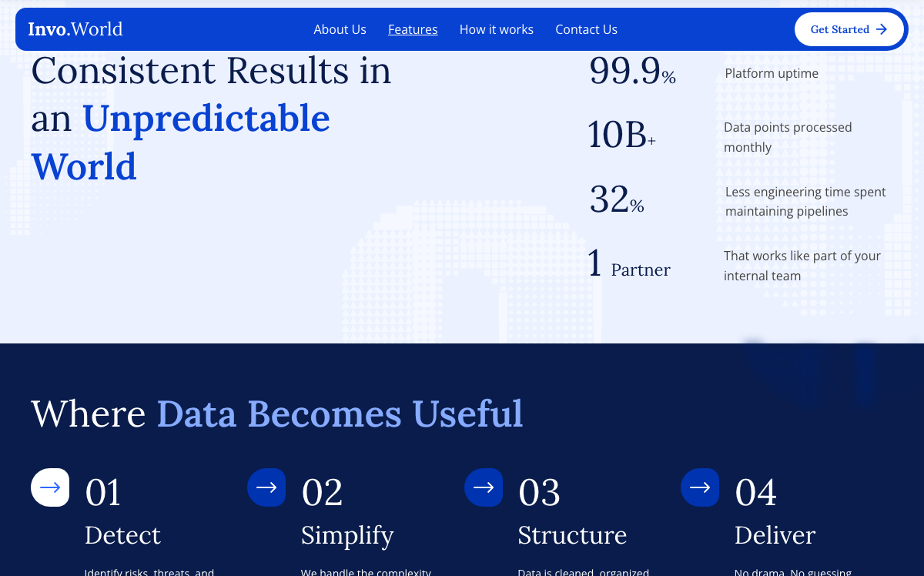Click the arrow icon next to 03 Structure
This screenshot has height=576, width=924.
[484, 487]
